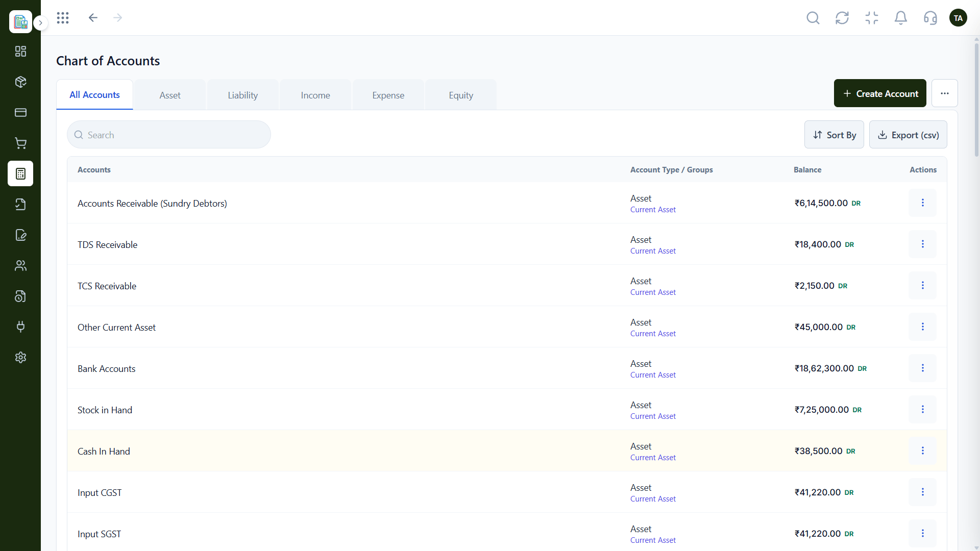This screenshot has height=551, width=980.
Task: Click the Create Account button
Action: click(x=880, y=93)
